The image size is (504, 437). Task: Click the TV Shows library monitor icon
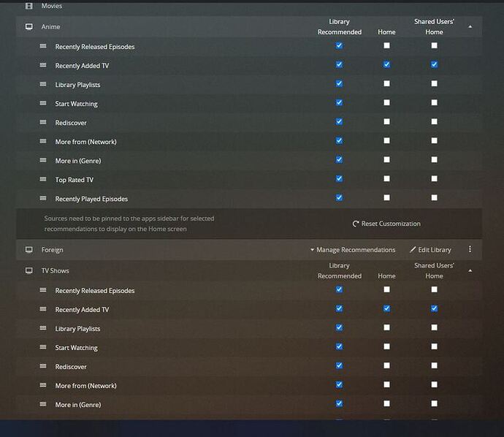pos(29,271)
